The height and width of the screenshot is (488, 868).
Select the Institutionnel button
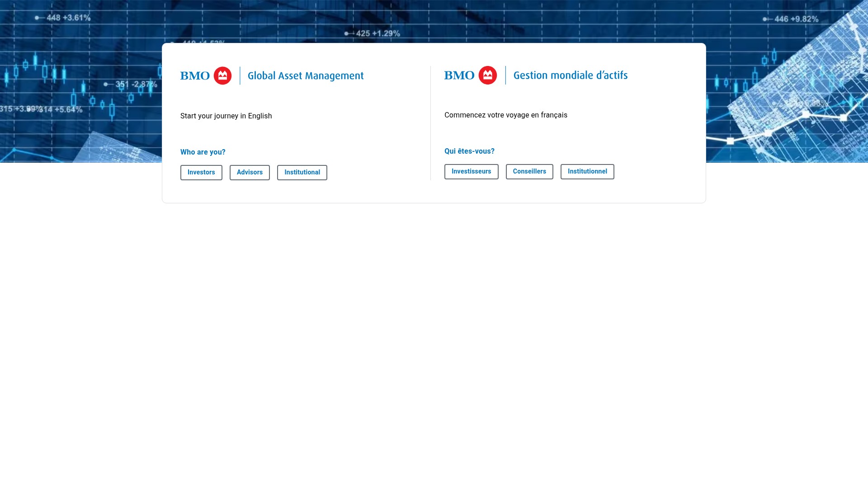tap(587, 172)
